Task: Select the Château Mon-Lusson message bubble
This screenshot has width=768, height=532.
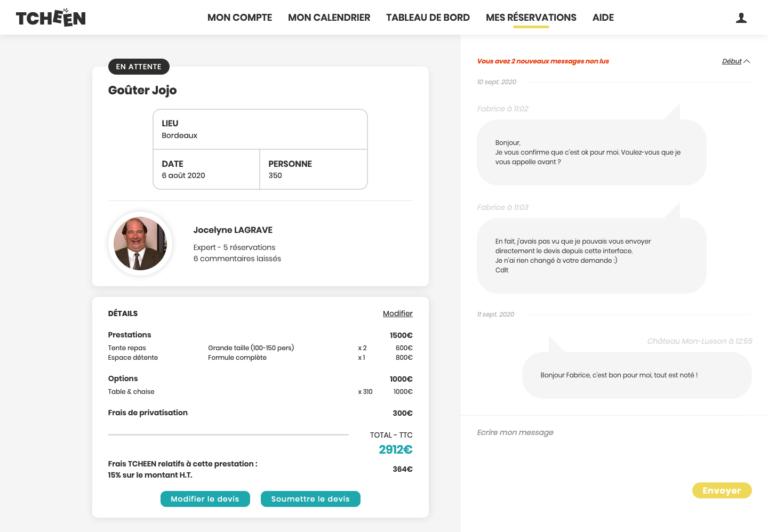Action: [637, 375]
